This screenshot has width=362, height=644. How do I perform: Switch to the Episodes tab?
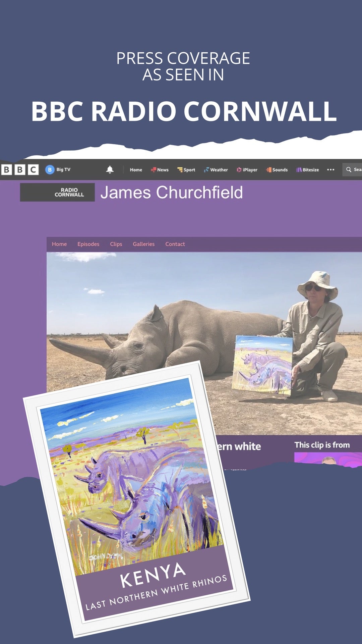click(x=88, y=244)
